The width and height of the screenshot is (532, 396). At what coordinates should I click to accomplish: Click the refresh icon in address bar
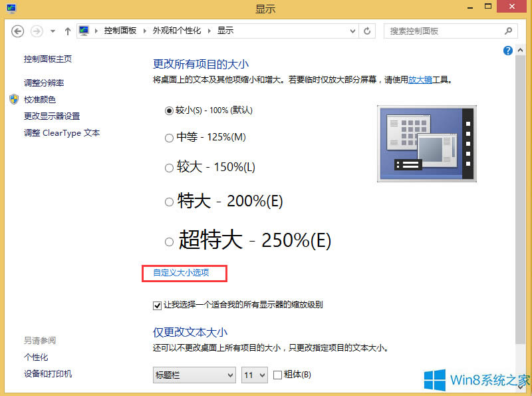[367, 31]
